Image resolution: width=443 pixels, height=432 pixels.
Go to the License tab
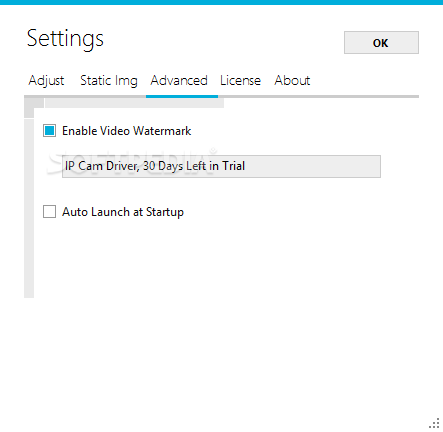[x=240, y=81]
